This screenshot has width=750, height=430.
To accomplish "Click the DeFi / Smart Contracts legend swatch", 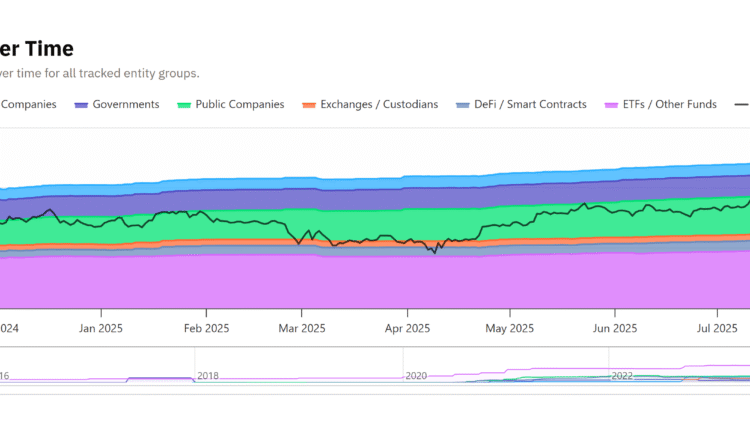I will point(462,104).
